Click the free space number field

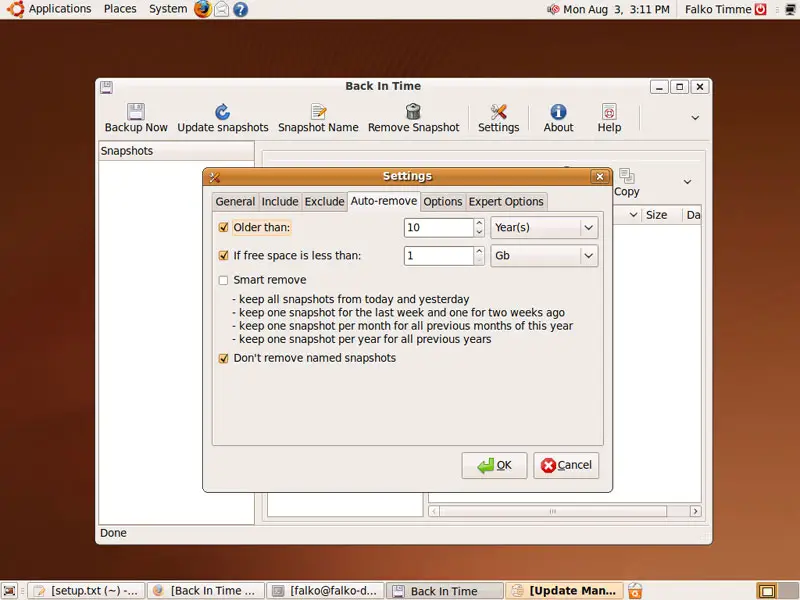pyautogui.click(x=439, y=256)
